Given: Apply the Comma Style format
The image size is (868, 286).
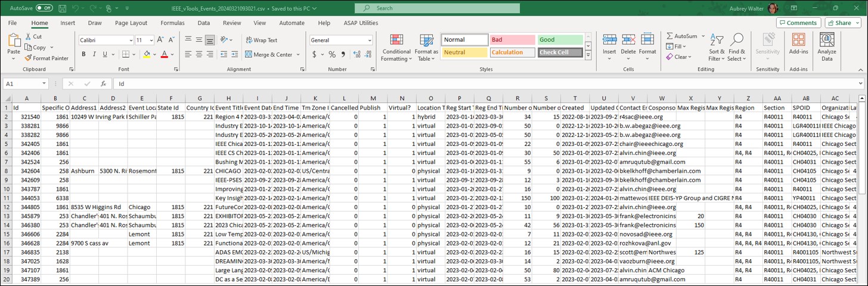Looking at the screenshot, I should [343, 54].
